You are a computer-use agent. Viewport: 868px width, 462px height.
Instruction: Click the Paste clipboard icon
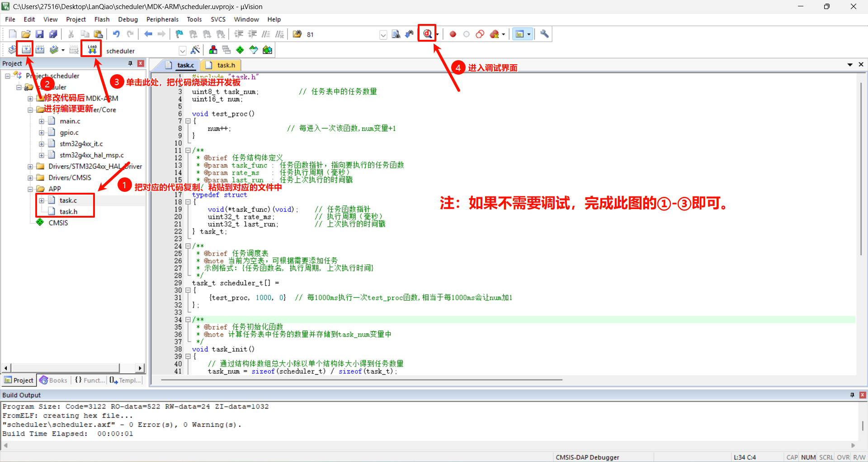98,34
